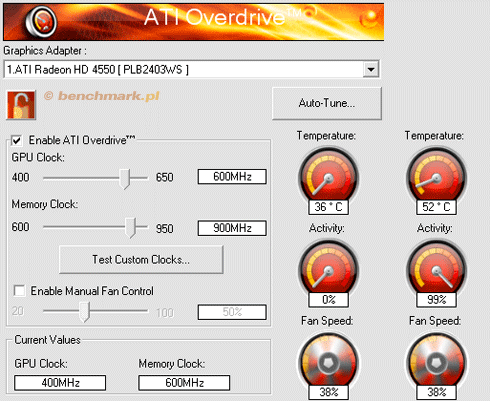The image size is (490, 401).
Task: Click the Auto-Tune button
Action: tap(327, 103)
